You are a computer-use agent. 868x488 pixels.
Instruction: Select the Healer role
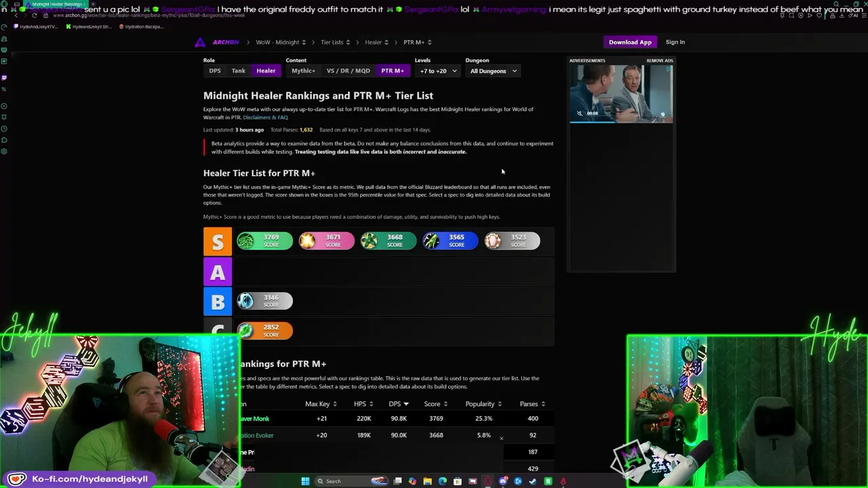266,70
